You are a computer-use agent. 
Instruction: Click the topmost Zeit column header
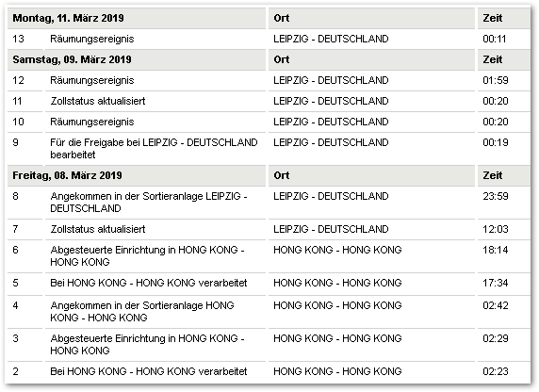pos(492,18)
